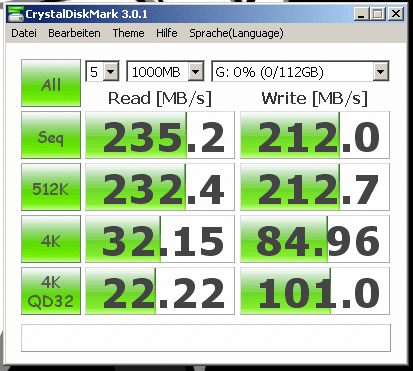Click the 4K read result 32.15

point(160,239)
